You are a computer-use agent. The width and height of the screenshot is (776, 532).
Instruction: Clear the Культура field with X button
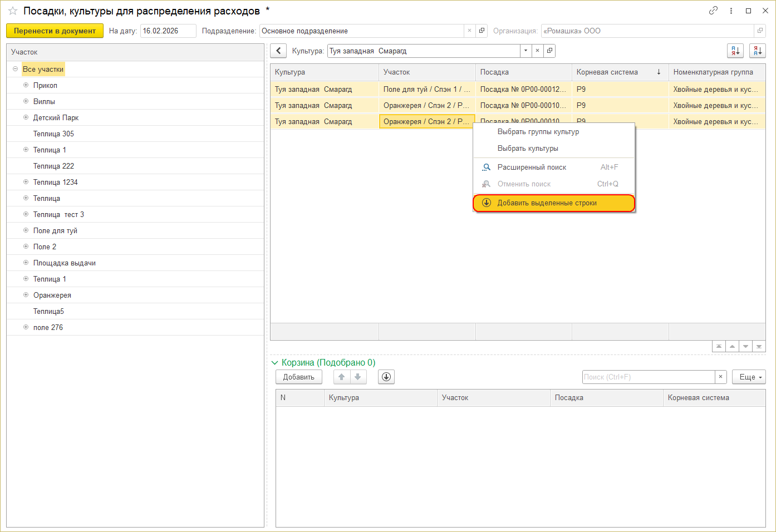537,51
